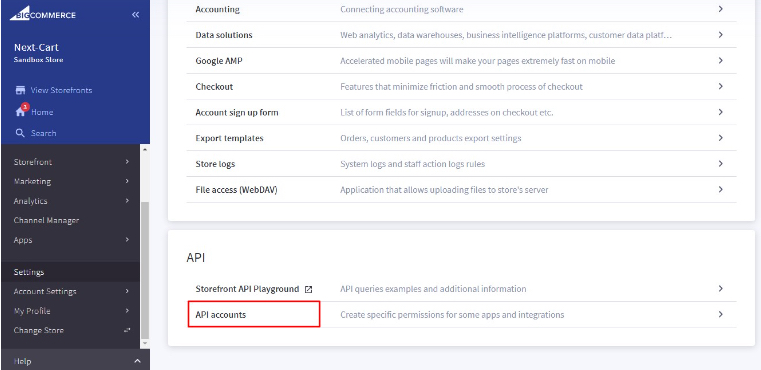Click the Search magnifier icon
761x370 pixels.
[x=20, y=133]
